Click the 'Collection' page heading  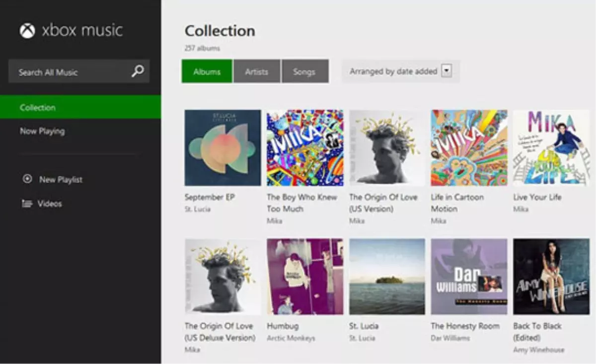coord(220,31)
